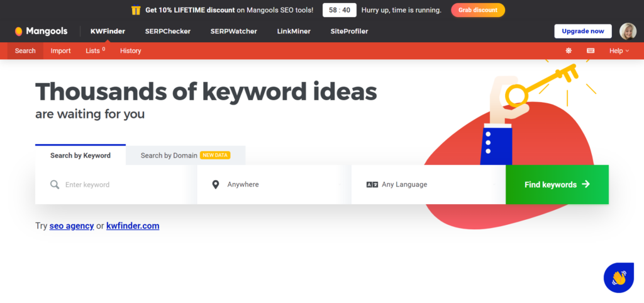Click the Find keywords button
The width and height of the screenshot is (644, 303).
coord(557,185)
